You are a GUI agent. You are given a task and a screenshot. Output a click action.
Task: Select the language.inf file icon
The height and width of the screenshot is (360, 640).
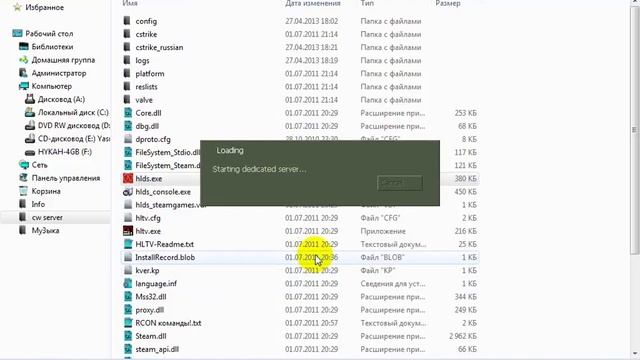(128, 283)
